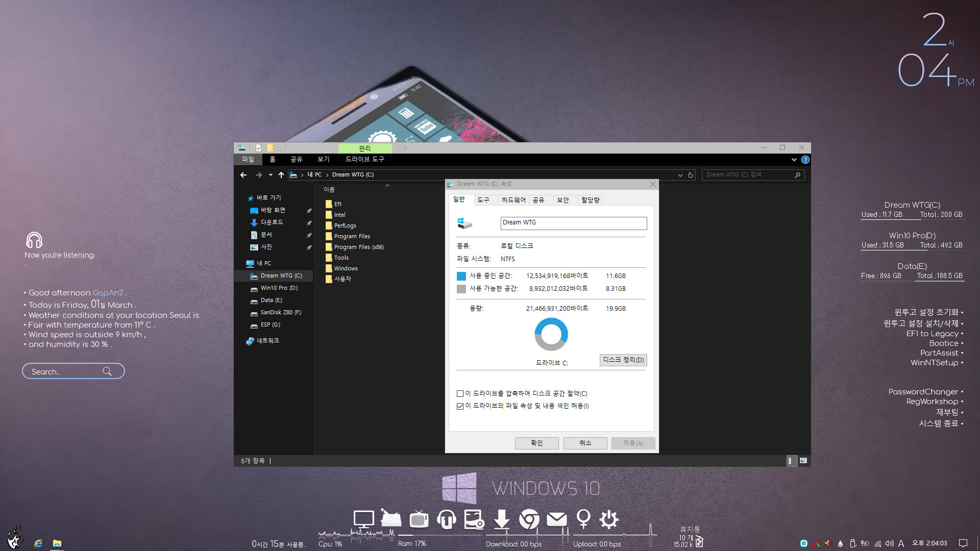Click the 시스템 종료 desktop link
Image resolution: width=980 pixels, height=551 pixels.
click(938, 423)
